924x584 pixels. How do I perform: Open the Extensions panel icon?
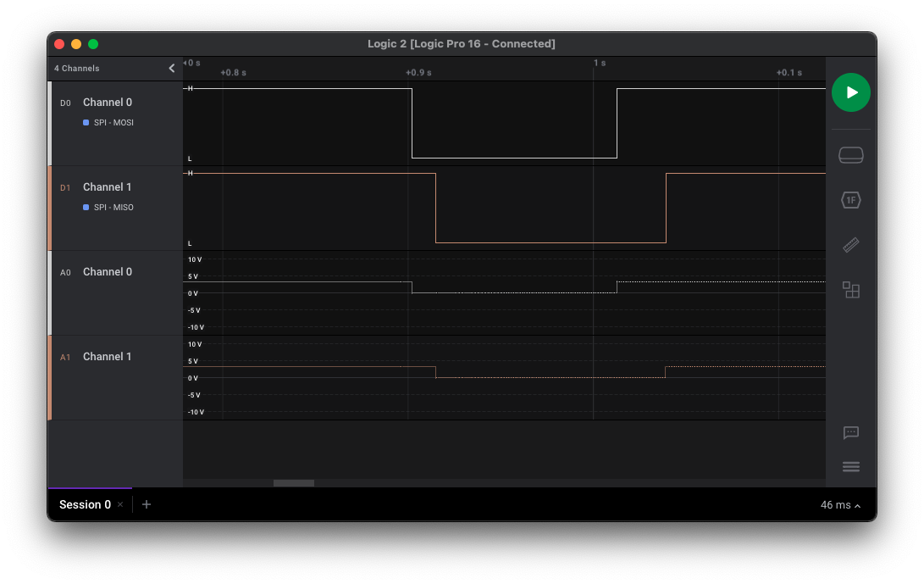point(850,290)
